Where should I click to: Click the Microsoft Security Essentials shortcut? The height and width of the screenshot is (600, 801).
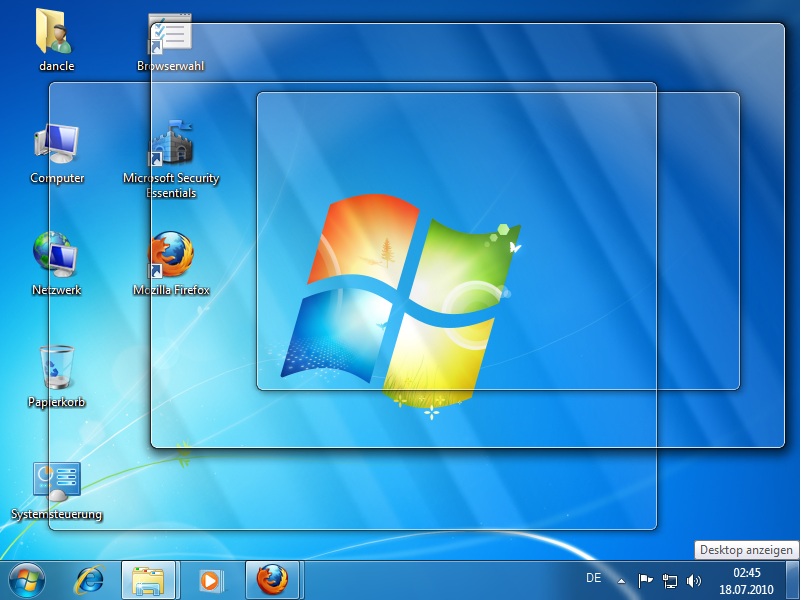(x=171, y=144)
